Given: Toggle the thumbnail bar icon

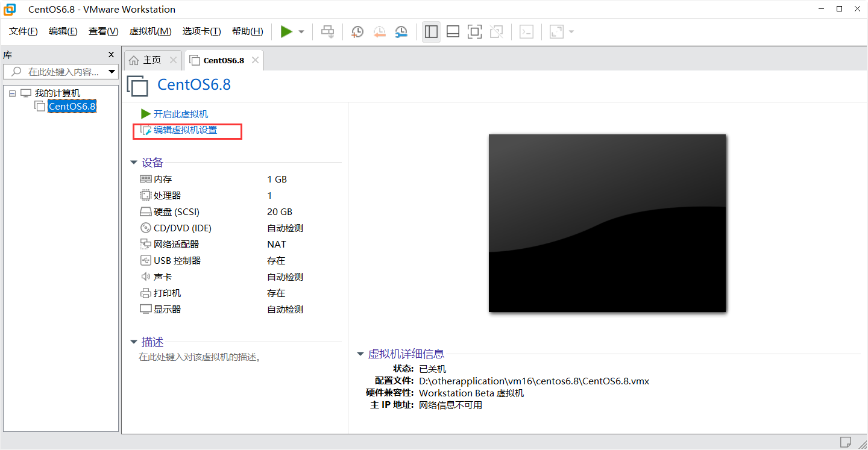Looking at the screenshot, I should click(453, 31).
